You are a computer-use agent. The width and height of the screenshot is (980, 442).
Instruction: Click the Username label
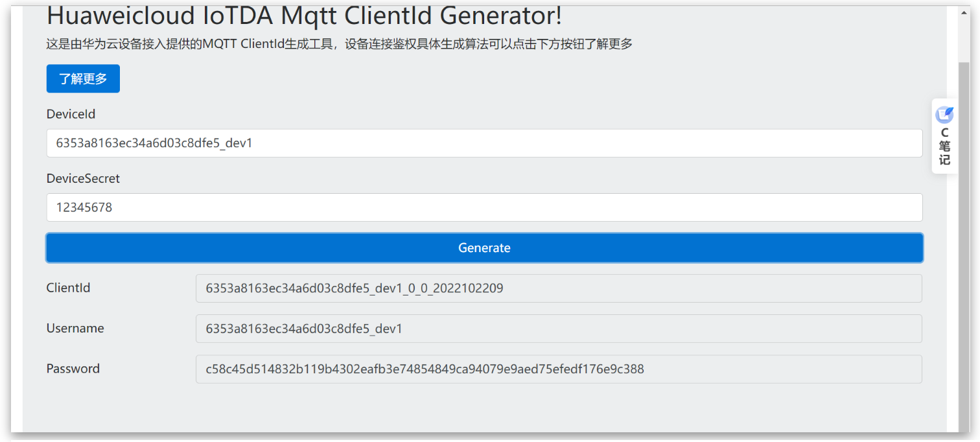click(x=75, y=329)
